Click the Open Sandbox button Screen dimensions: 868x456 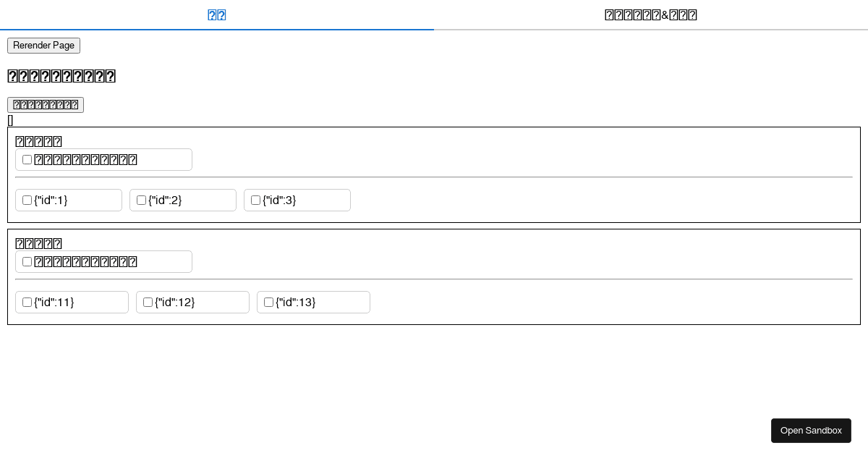tap(811, 431)
